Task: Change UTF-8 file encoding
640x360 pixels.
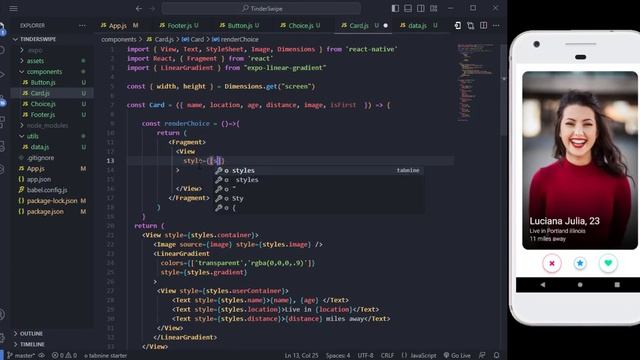Action: point(365,356)
